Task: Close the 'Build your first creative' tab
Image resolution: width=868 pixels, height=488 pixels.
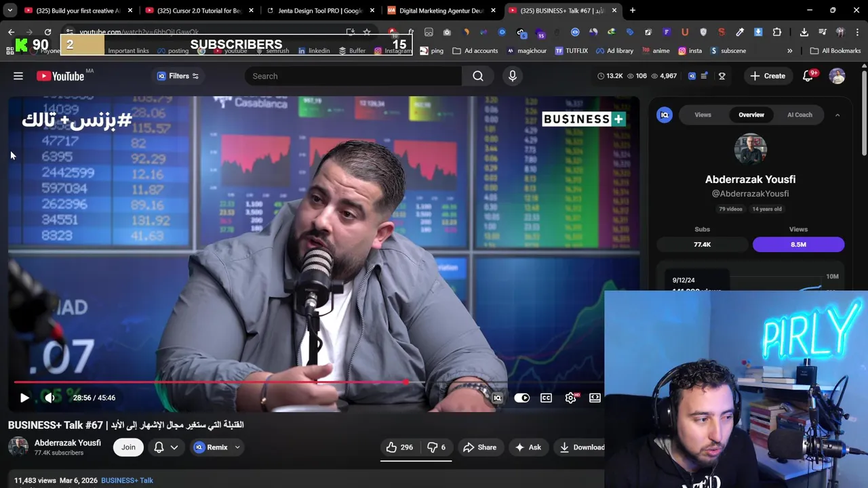Action: point(130,11)
